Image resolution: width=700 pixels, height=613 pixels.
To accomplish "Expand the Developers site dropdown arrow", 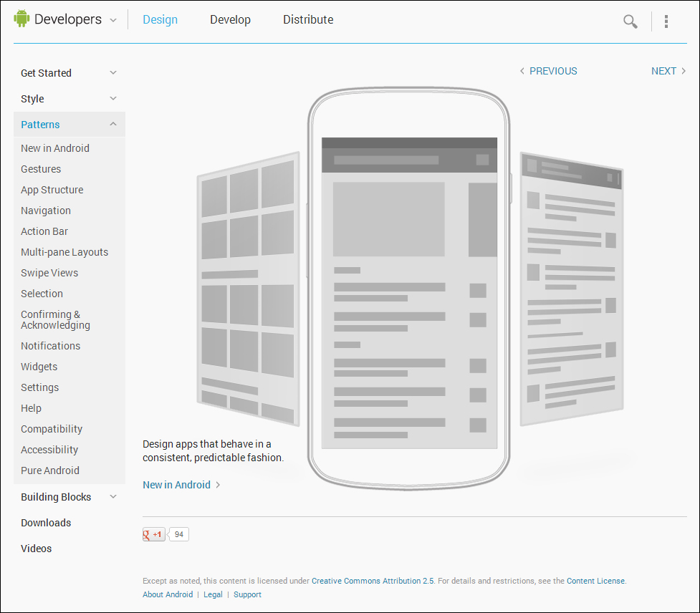I will (x=113, y=20).
